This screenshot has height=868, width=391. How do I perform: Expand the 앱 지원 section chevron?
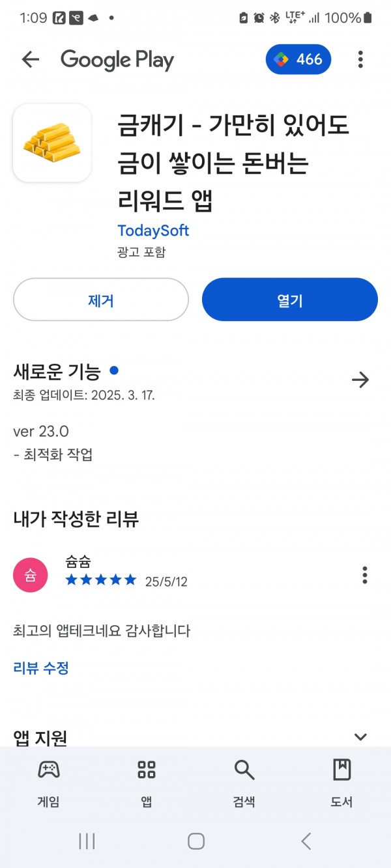pyautogui.click(x=360, y=737)
